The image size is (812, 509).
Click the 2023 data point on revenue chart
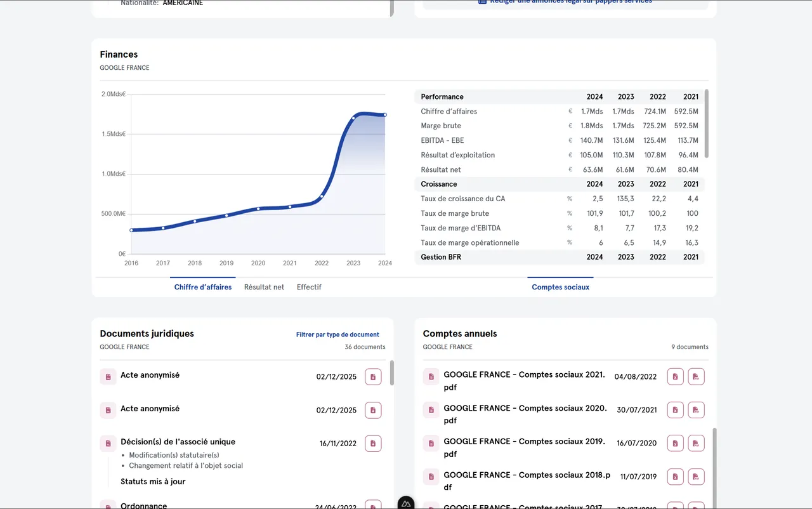click(353, 118)
